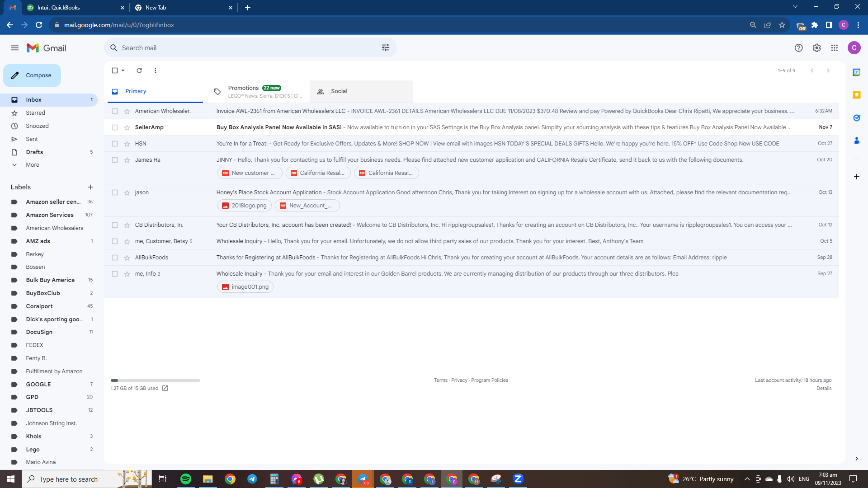The height and width of the screenshot is (488, 868).
Task: Open the Chrome tab search dropdown
Action: point(795,7)
